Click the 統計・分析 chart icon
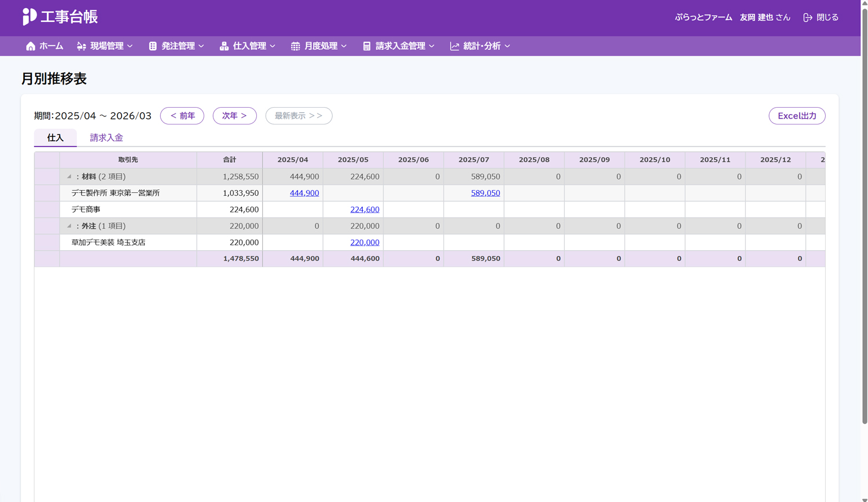 (455, 46)
